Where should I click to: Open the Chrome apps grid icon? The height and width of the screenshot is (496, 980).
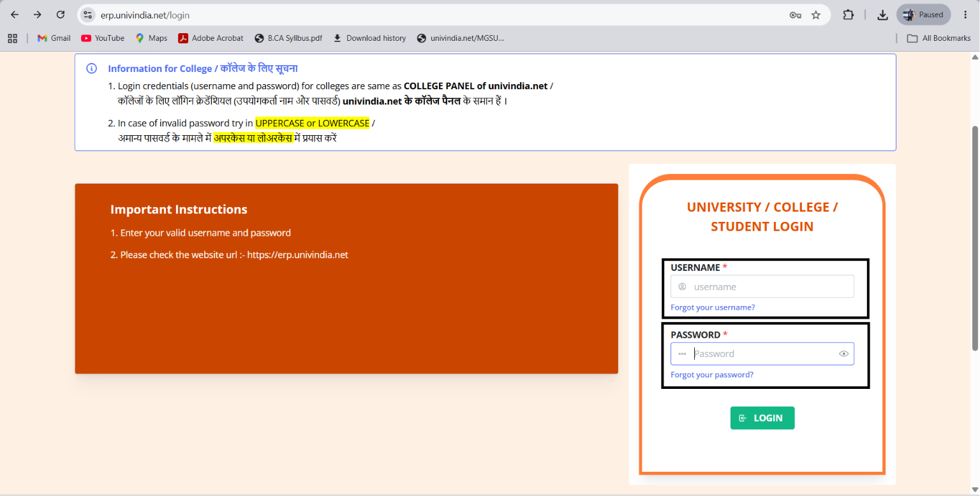coord(12,38)
